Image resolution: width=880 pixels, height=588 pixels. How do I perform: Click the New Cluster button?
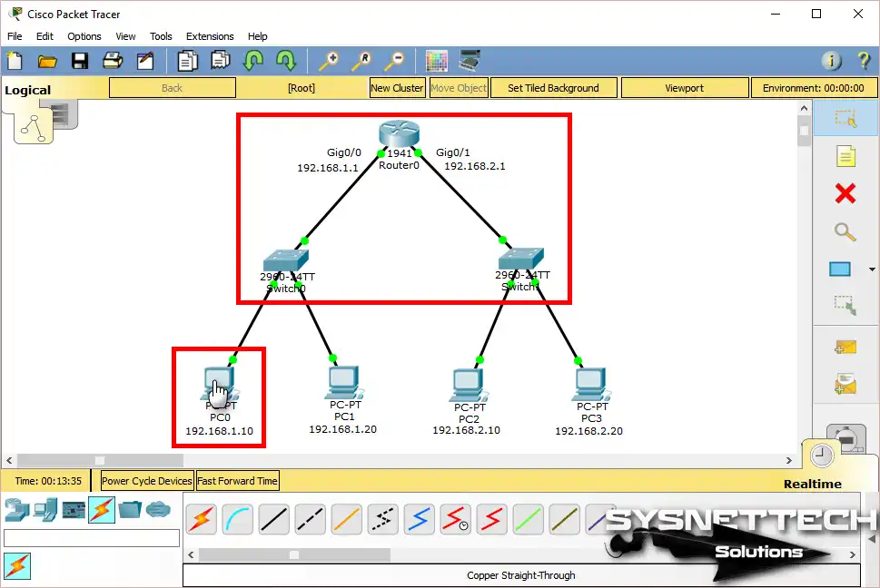click(x=398, y=88)
